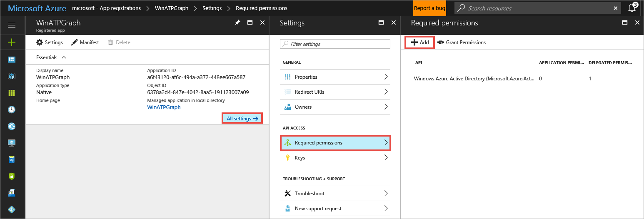
Task: Click the clock Recent icon in sidebar
Action: coord(12,109)
